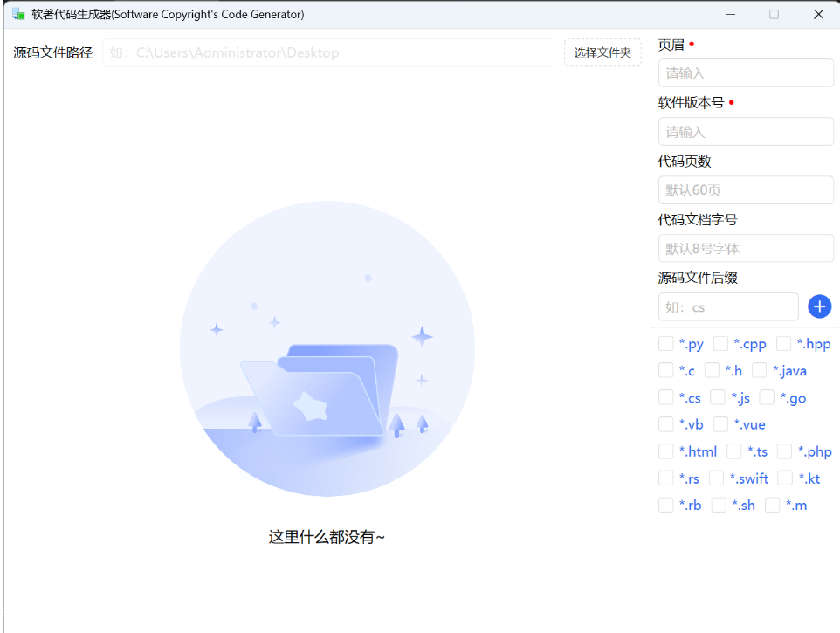Focus the 源码文件路径 input field
Viewport: 840px width, 633px height.
click(x=327, y=52)
